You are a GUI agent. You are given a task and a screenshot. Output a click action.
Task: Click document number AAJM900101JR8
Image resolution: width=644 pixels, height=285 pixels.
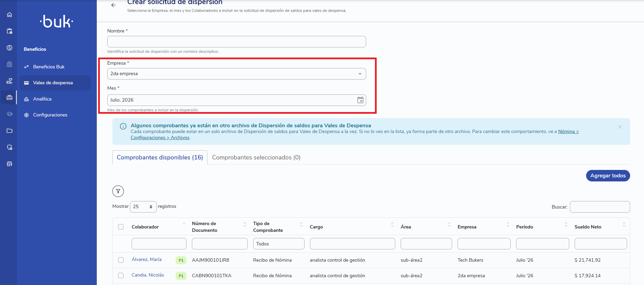click(x=210, y=260)
